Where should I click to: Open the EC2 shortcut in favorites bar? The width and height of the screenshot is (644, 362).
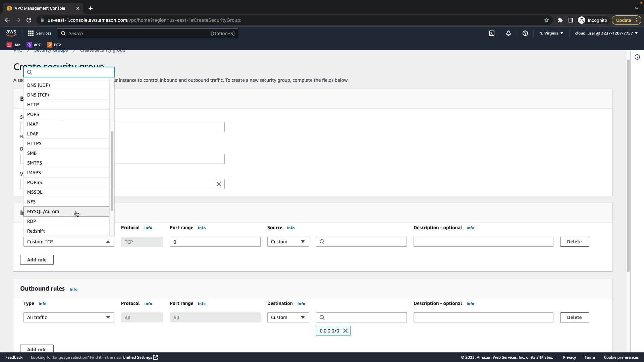[54, 45]
